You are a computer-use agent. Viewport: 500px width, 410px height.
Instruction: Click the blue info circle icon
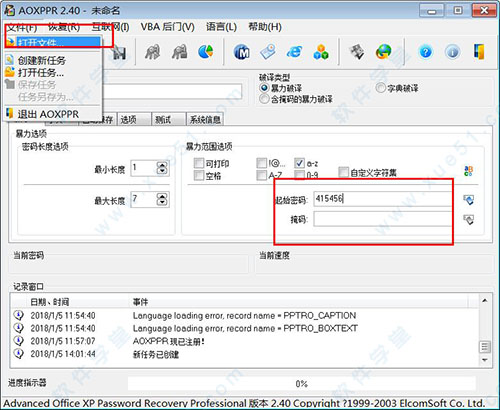click(452, 52)
